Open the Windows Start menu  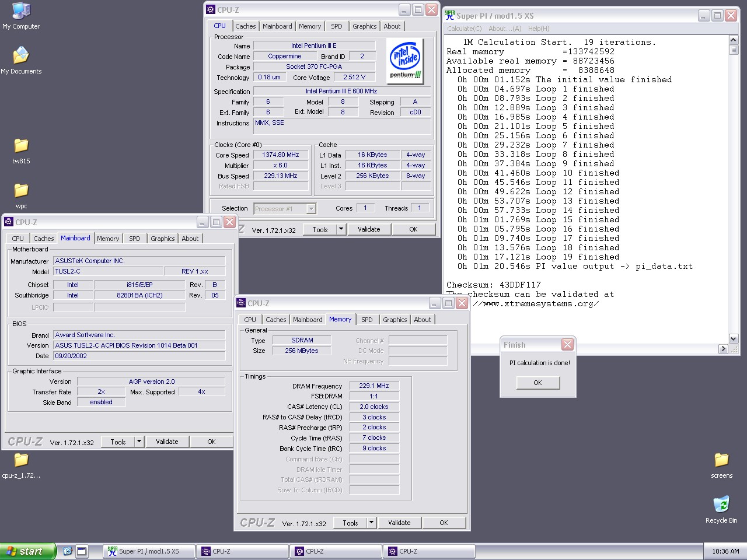27,551
